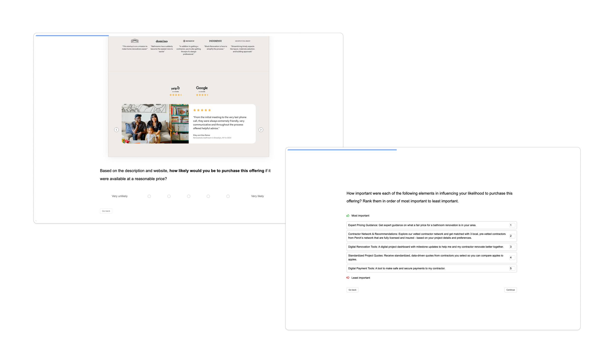
Task: Click the Google star rating
Action: pos(202,95)
